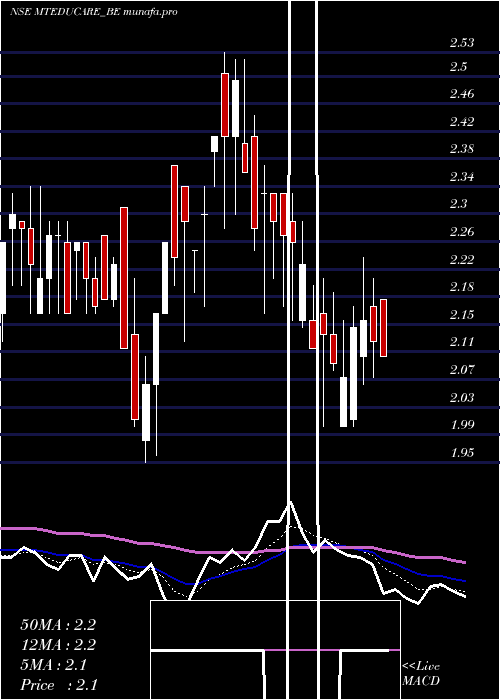Image resolution: width=500 pixels, height=700 pixels.
Task: Click the 2.07 price axis label
Action: [462, 370]
